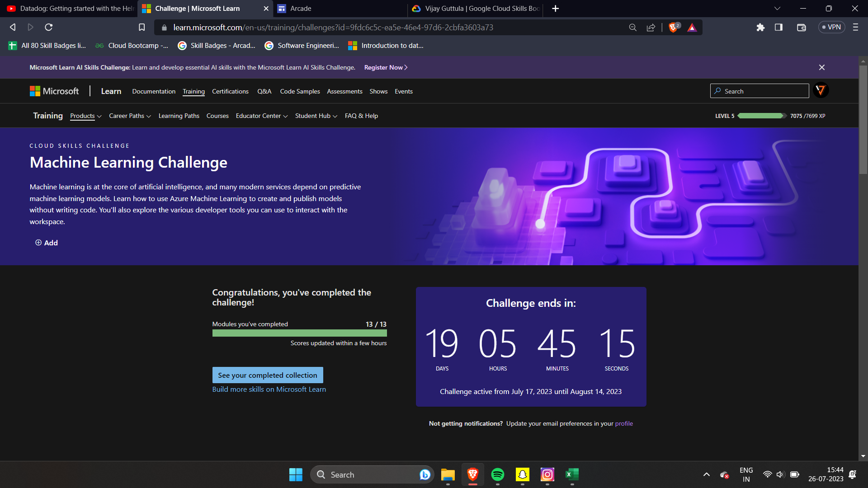The width and height of the screenshot is (868, 488).
Task: Open Build more skills on Microsoft Learn link
Action: pyautogui.click(x=269, y=389)
